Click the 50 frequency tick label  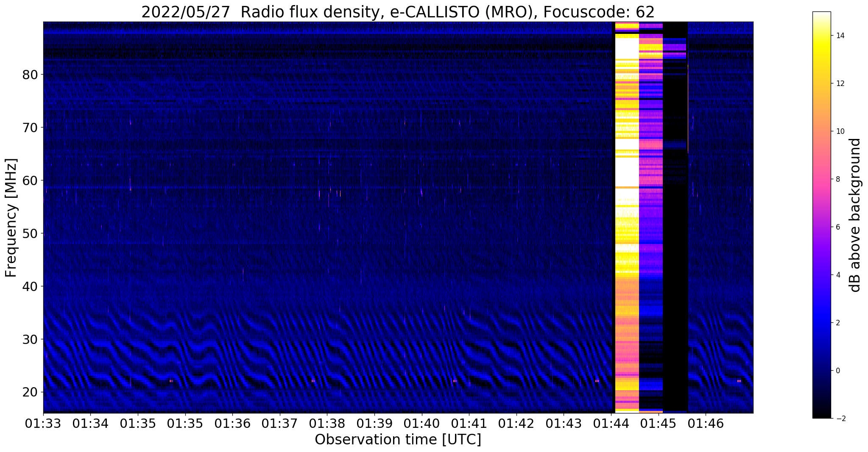tap(30, 233)
